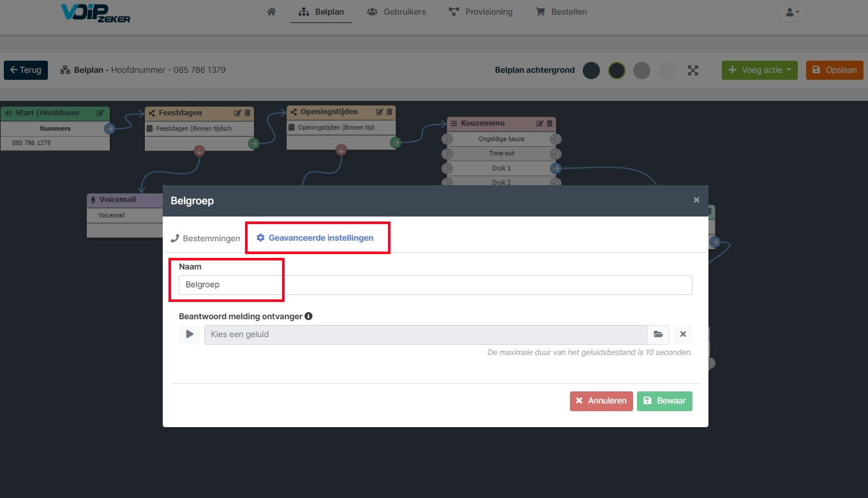Click the Time-out row label
Screen dimensions: 868x498
point(501,154)
